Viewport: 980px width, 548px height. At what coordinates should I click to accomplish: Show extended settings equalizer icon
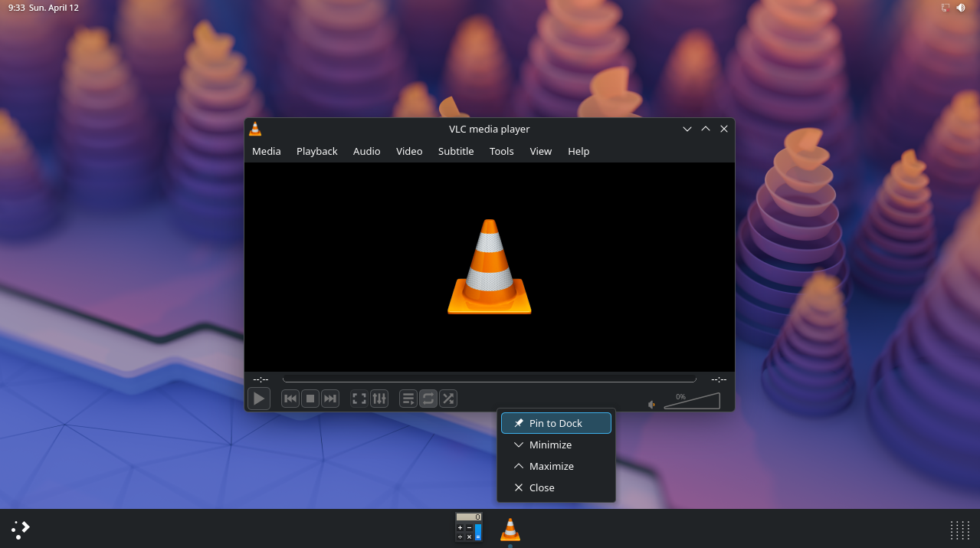click(x=379, y=399)
